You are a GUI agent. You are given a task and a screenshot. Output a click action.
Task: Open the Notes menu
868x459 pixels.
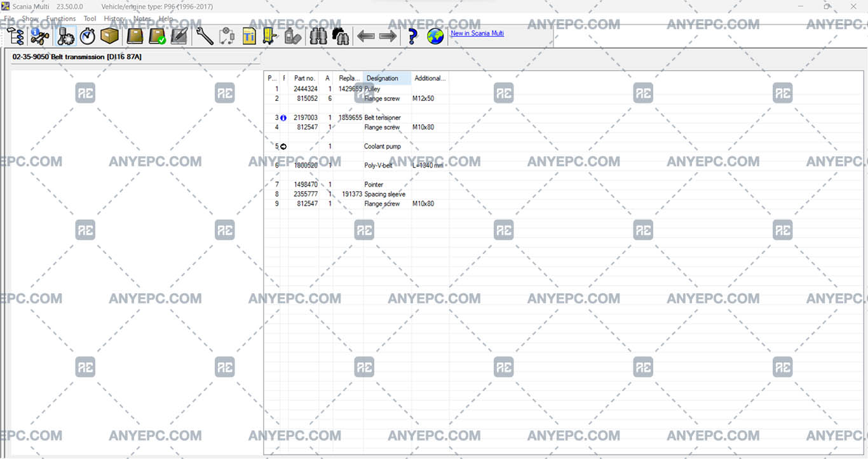[142, 18]
